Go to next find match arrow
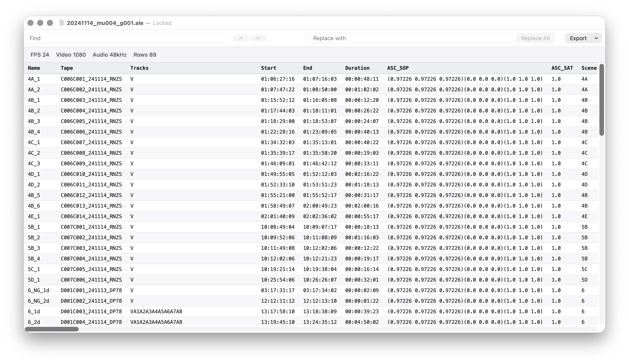Image resolution: width=629 pixels, height=364 pixels. coord(258,38)
